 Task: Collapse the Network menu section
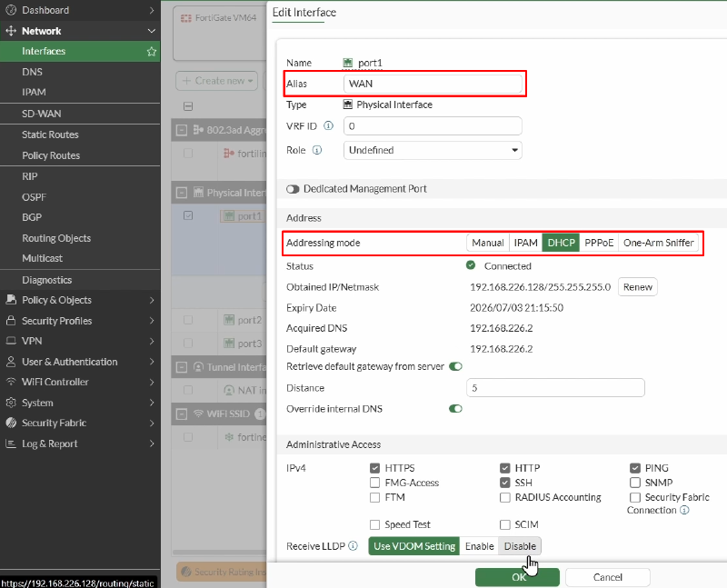tap(151, 31)
